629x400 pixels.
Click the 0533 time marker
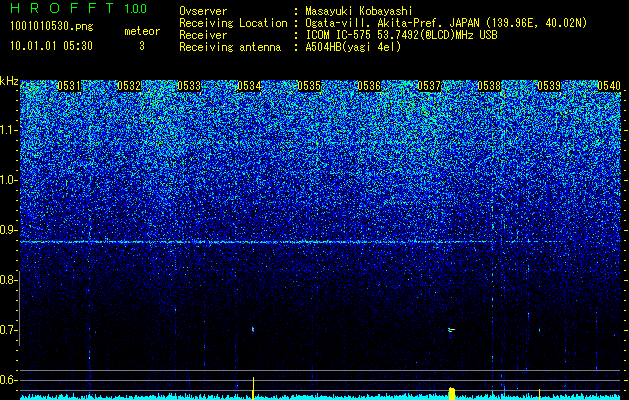189,86
